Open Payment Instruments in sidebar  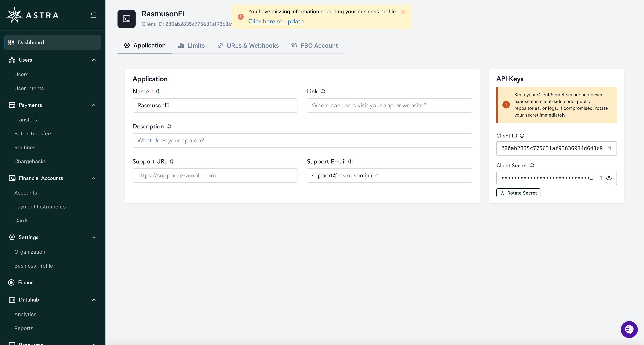(x=40, y=207)
